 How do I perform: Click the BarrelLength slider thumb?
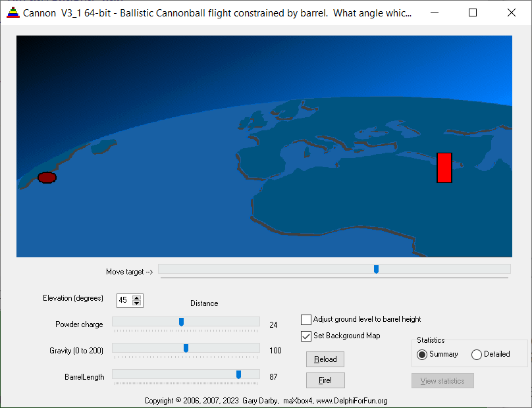point(238,374)
